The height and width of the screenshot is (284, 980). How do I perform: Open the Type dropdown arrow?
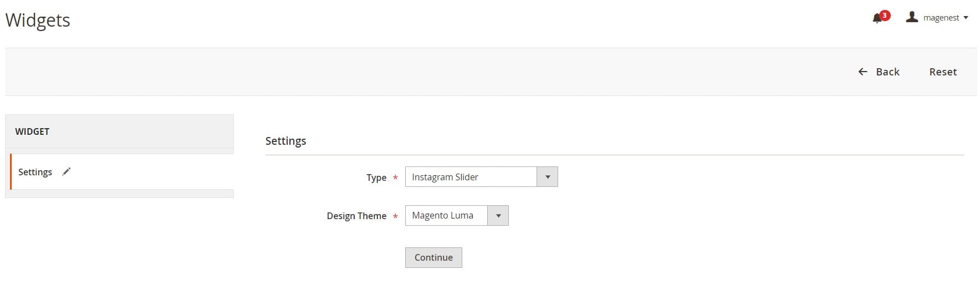[547, 177]
